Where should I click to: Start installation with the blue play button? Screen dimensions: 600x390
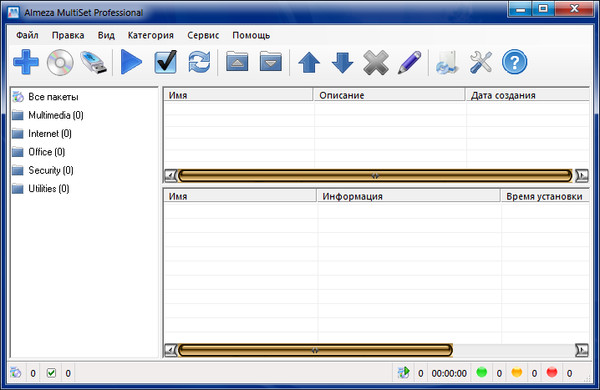click(131, 62)
